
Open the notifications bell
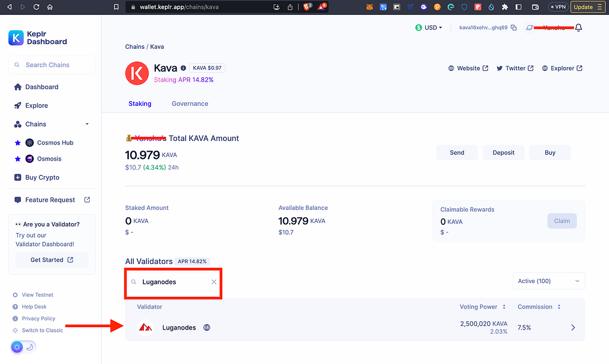tap(578, 27)
